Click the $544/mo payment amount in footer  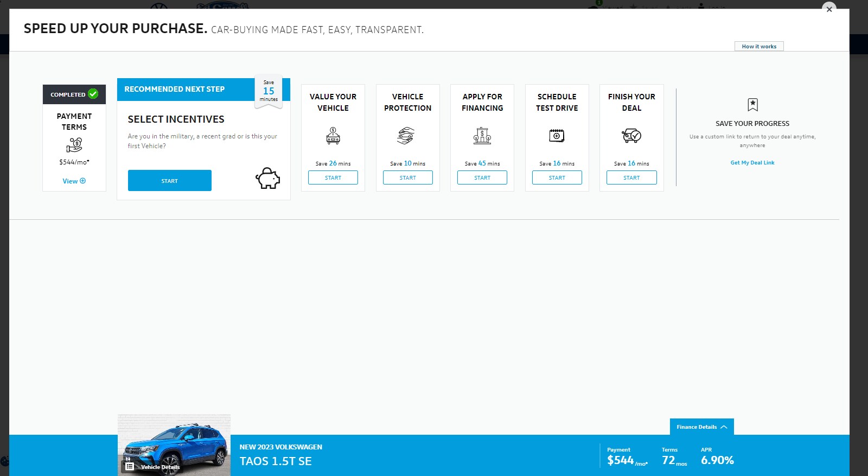(627, 461)
